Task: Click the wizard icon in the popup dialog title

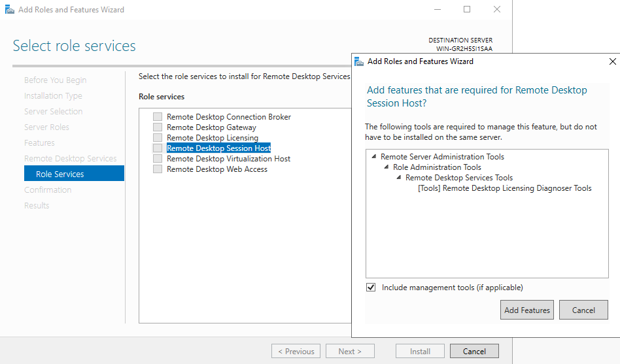Action: (x=359, y=61)
